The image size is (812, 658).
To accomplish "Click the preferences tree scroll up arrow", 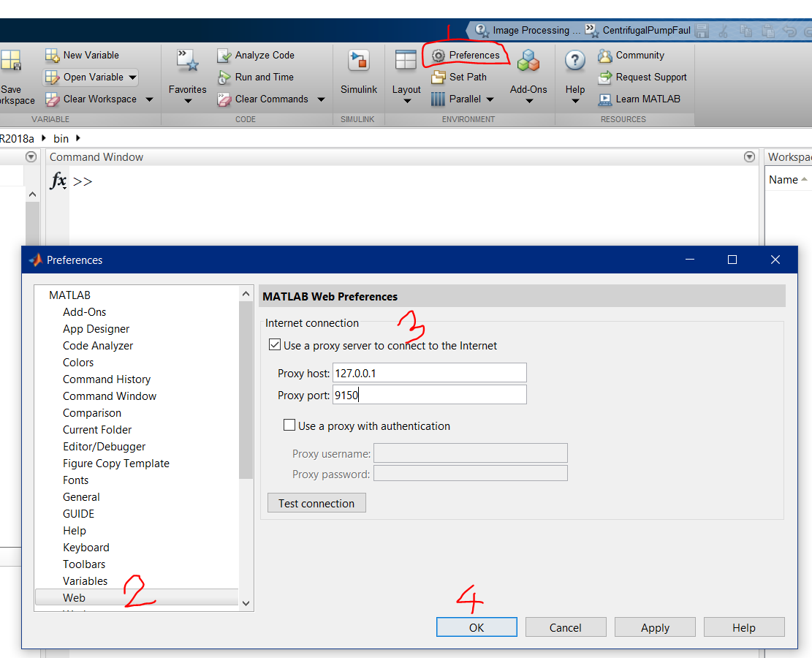I will coord(246,294).
